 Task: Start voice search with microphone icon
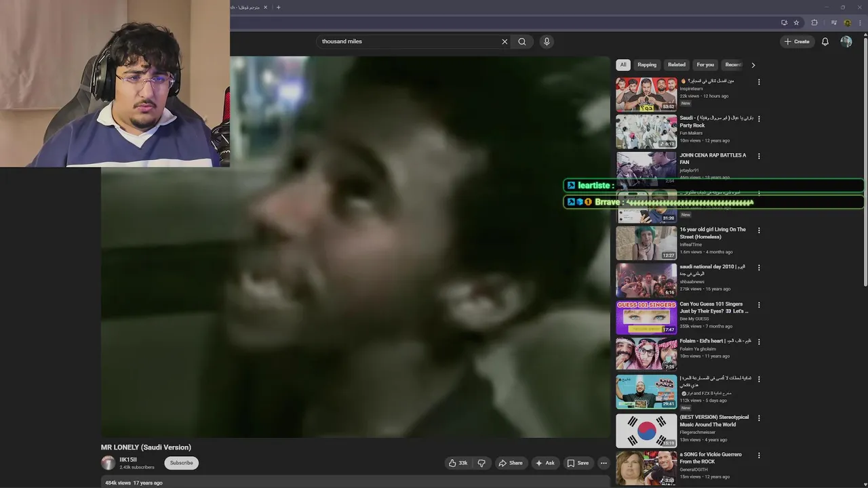[x=547, y=41]
